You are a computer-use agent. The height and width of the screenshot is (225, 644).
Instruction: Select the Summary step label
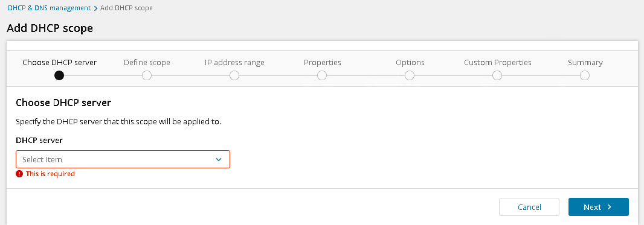[585, 63]
